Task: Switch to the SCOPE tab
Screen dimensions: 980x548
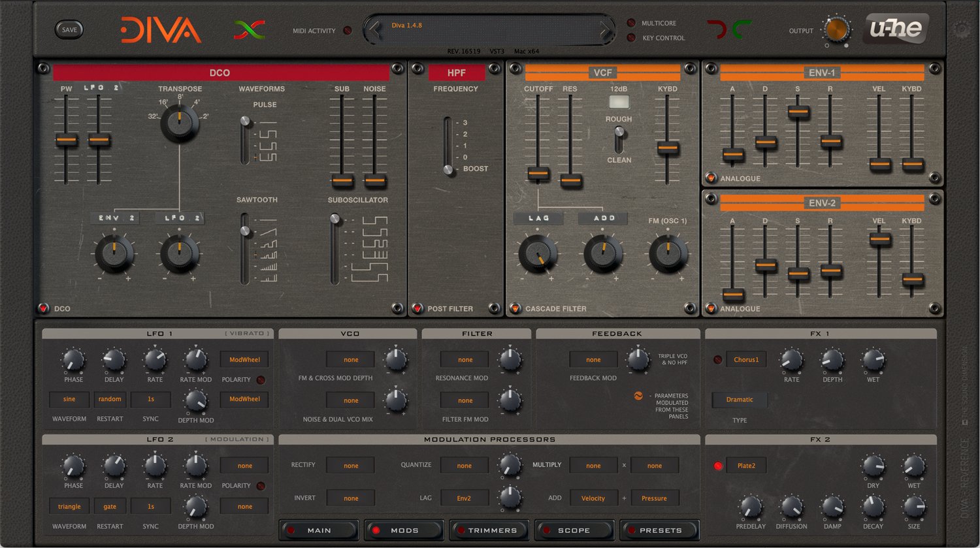Action: click(x=574, y=530)
